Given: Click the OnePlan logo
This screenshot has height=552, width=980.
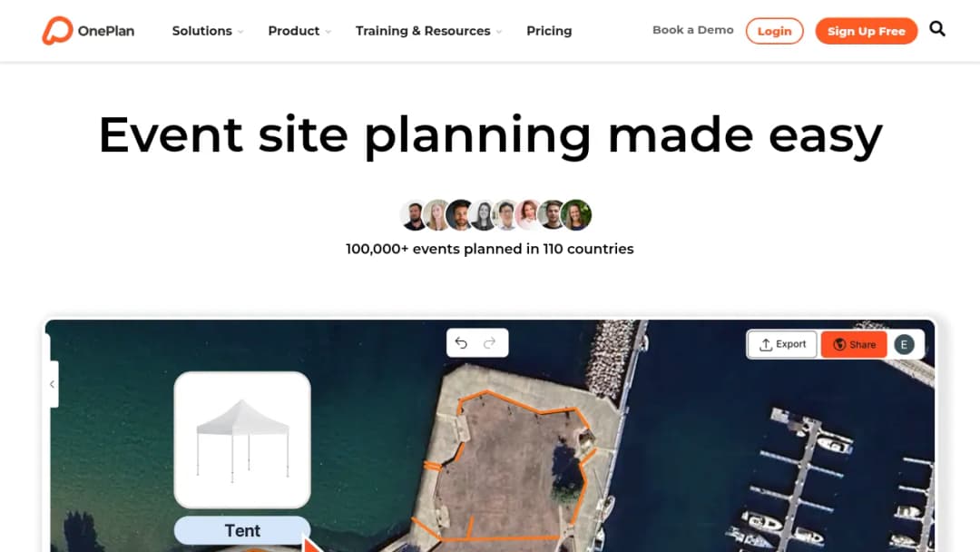Looking at the screenshot, I should tap(88, 31).
